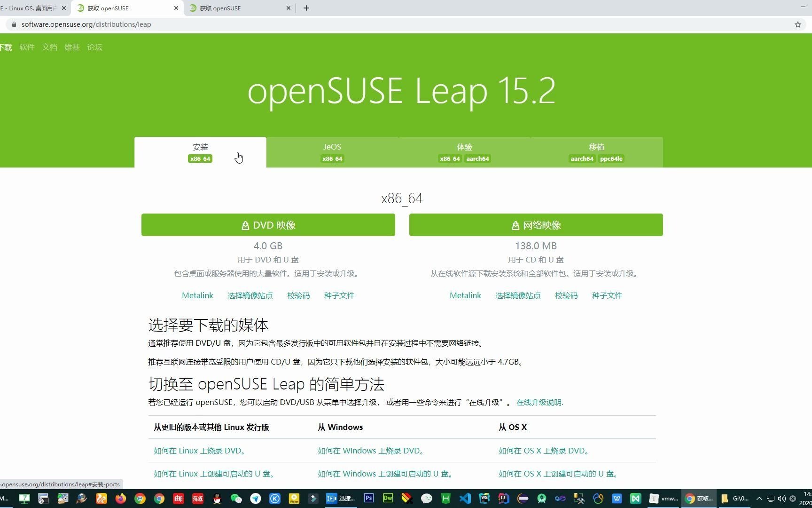Open the green M Mockplus icon

[x=636, y=499]
